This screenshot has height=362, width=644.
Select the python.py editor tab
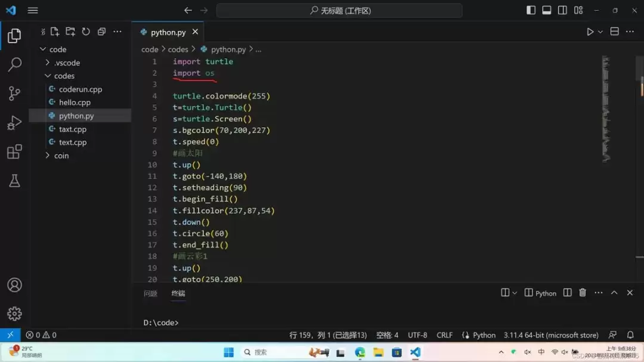point(169,32)
